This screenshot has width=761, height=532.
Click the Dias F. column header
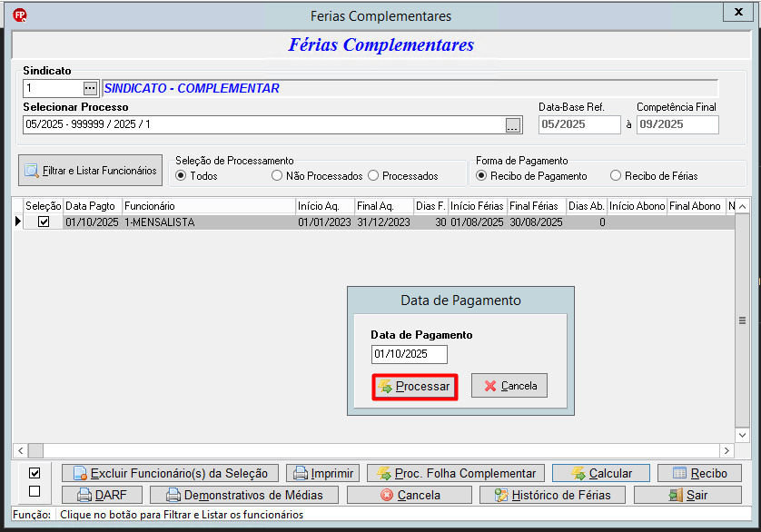[x=431, y=206]
